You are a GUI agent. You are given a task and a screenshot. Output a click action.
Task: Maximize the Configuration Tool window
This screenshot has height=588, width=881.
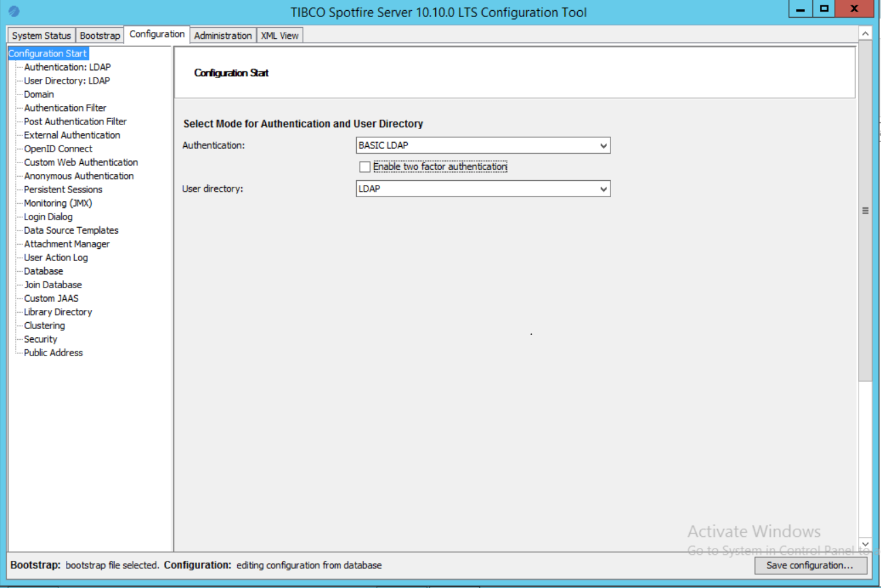click(x=824, y=10)
